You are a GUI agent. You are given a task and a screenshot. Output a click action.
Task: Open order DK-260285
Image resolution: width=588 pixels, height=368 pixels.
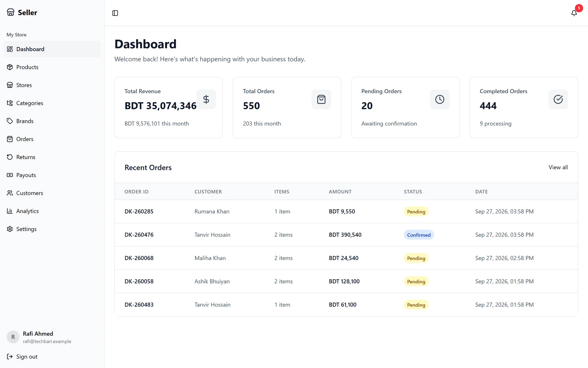pos(139,211)
